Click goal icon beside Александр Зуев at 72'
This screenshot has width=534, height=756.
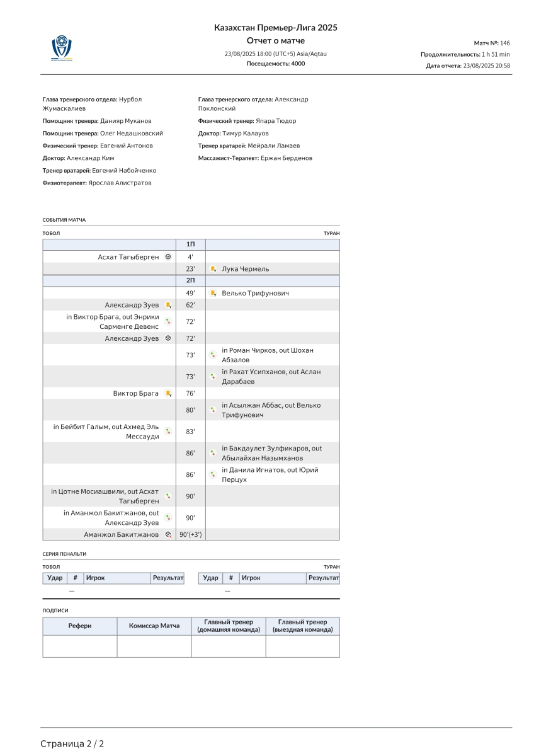pyautogui.click(x=168, y=338)
